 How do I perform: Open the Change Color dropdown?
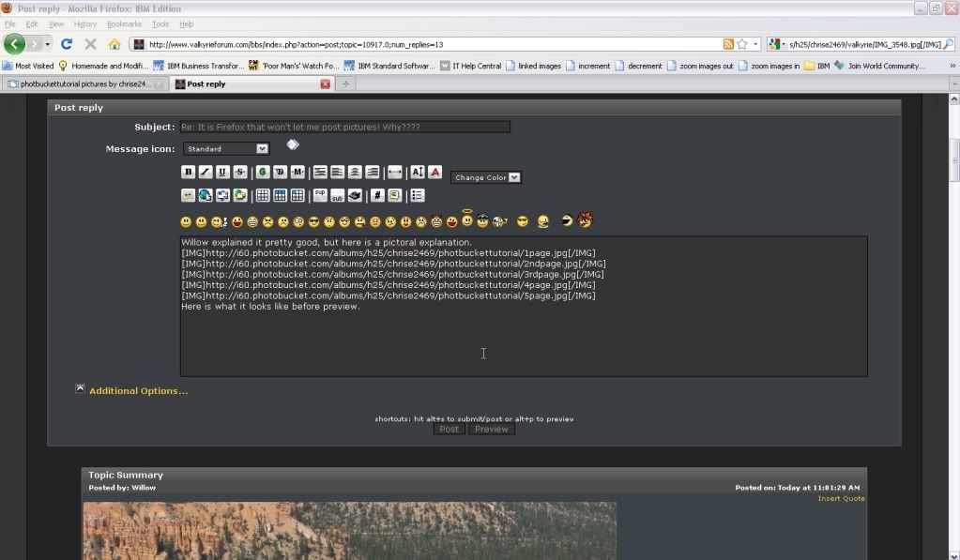pyautogui.click(x=486, y=177)
